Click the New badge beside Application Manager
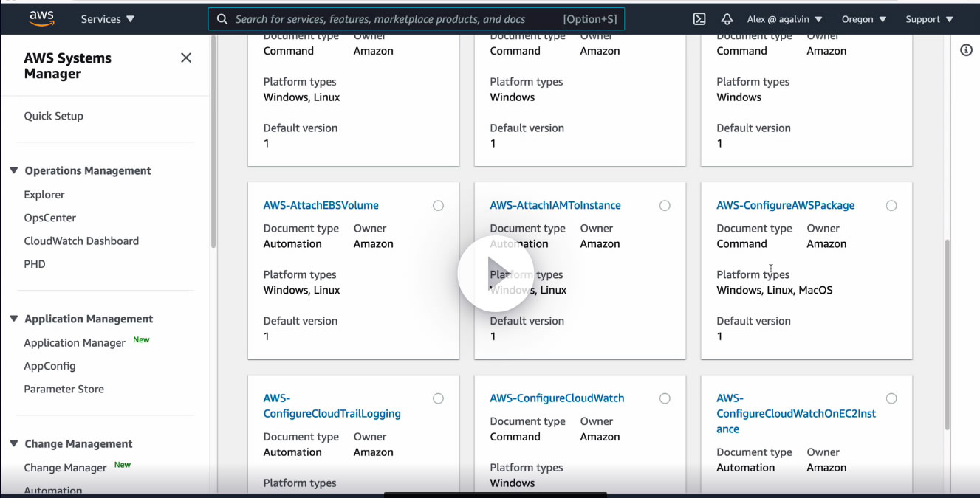 pyautogui.click(x=141, y=340)
